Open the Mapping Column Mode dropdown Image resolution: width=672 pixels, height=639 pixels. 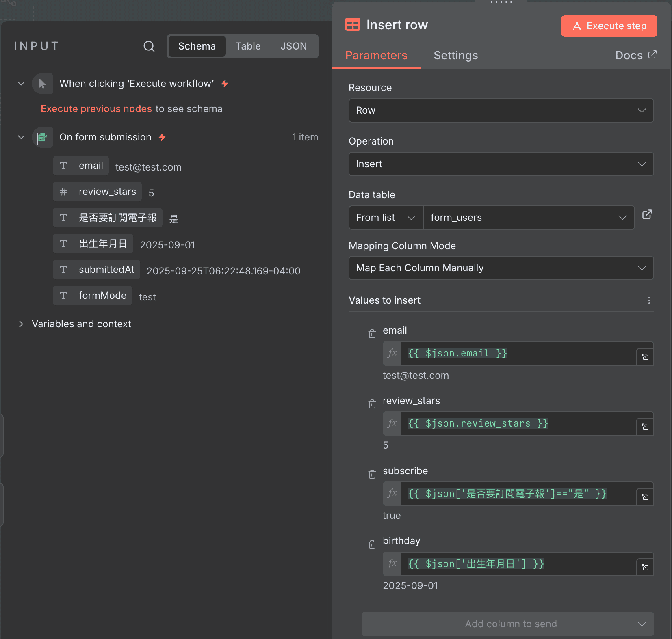click(500, 268)
